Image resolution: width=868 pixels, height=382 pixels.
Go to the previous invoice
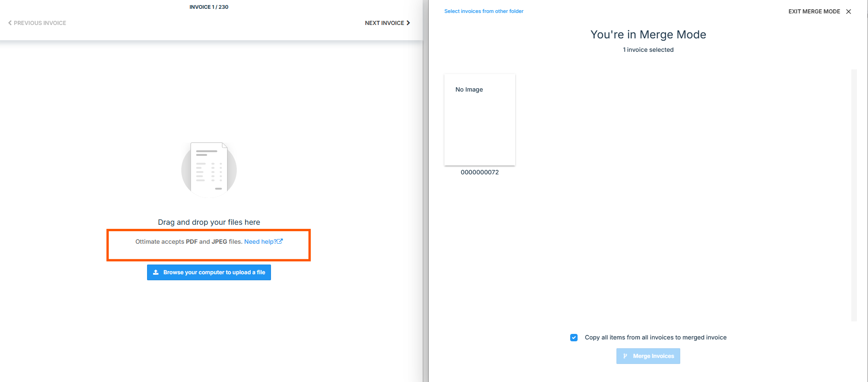pos(37,23)
